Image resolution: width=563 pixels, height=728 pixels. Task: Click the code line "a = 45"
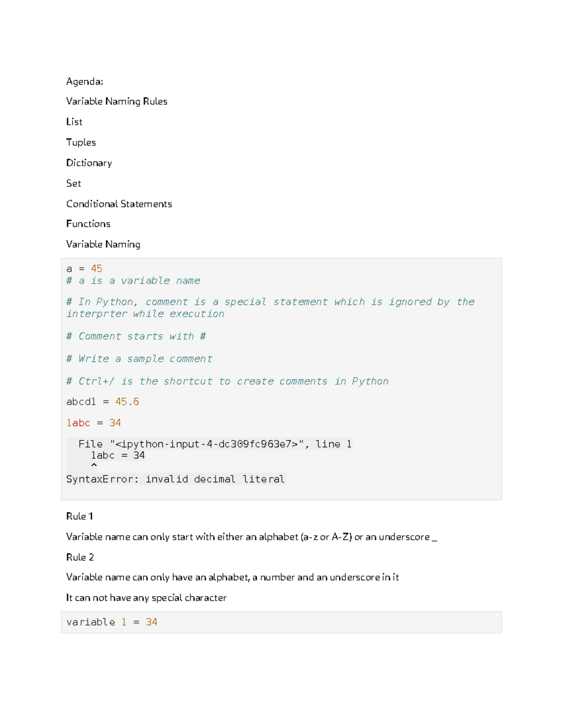84,269
